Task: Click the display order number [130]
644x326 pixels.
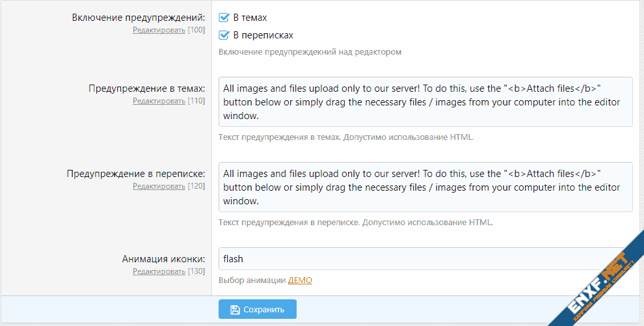Action: [x=196, y=271]
